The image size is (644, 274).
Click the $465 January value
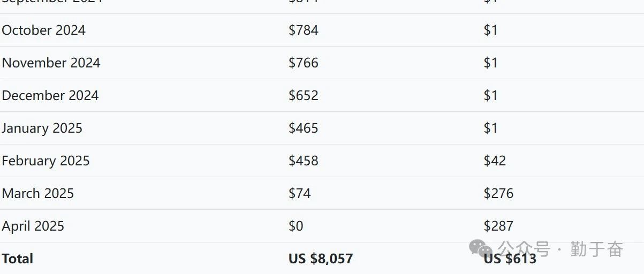pos(304,128)
